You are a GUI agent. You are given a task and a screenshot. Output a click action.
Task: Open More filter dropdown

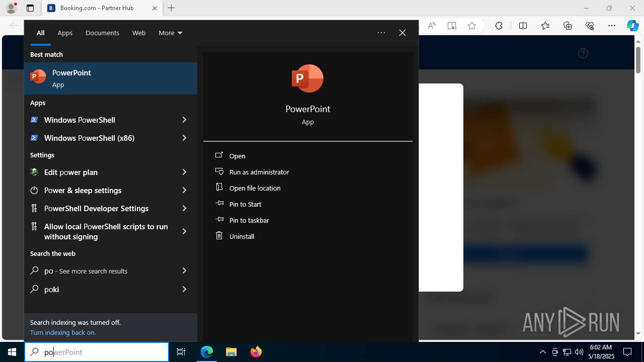[171, 33]
